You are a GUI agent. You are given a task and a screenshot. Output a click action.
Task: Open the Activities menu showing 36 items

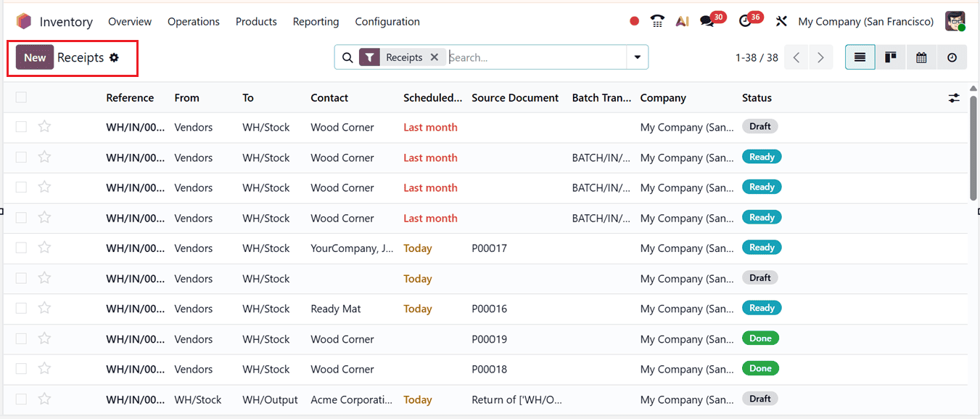pyautogui.click(x=746, y=21)
